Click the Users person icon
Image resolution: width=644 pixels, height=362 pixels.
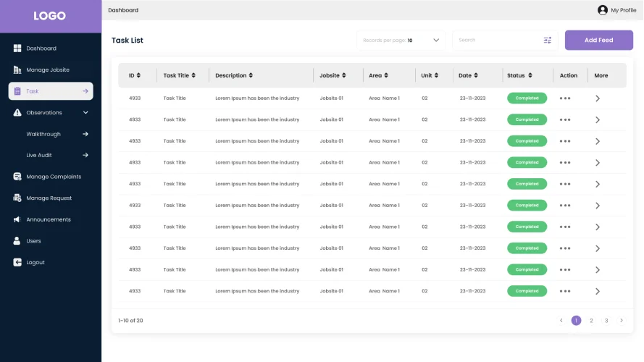click(x=17, y=241)
